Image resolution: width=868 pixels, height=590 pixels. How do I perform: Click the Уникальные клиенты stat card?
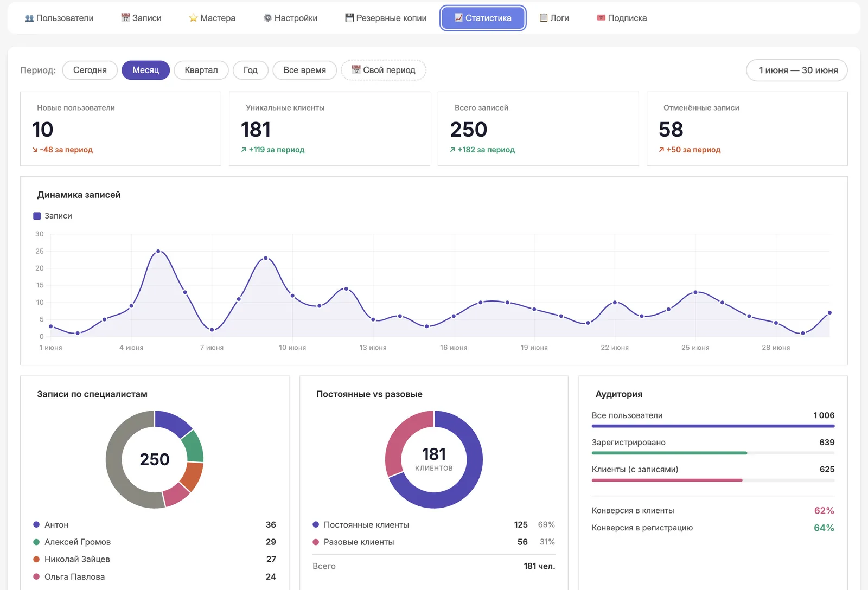point(329,129)
